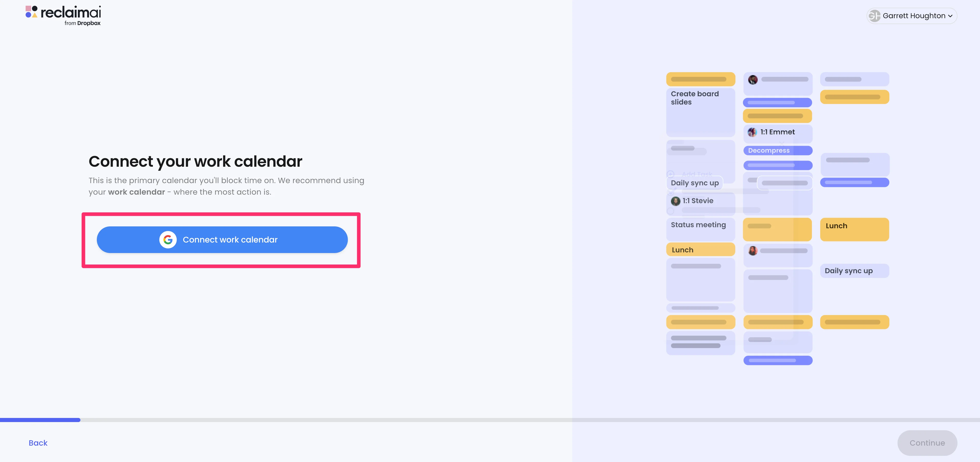Click the disabled Continue button
Image resolution: width=980 pixels, height=462 pixels.
927,443
